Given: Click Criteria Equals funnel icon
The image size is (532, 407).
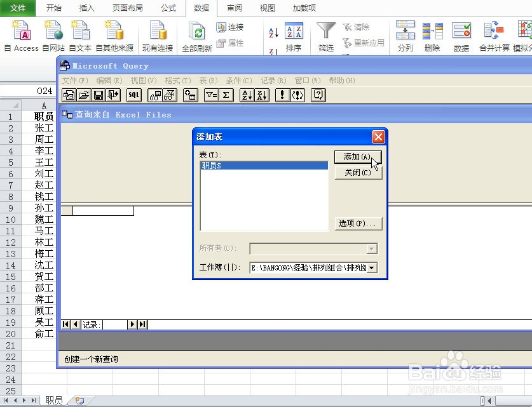Looking at the screenshot, I should click(212, 95).
